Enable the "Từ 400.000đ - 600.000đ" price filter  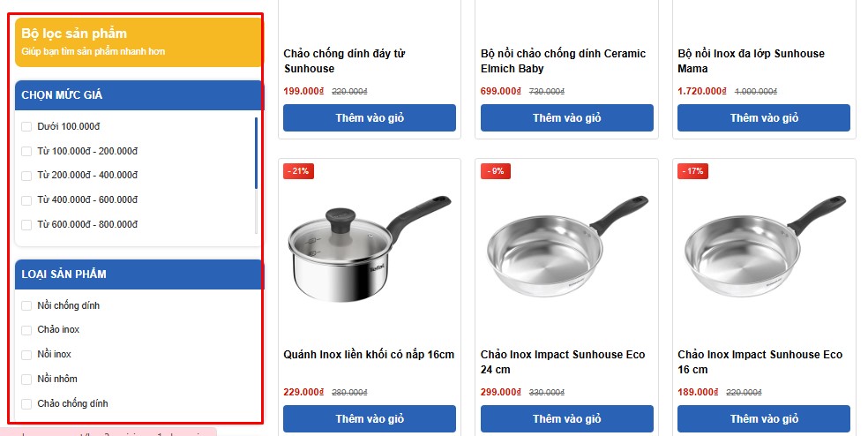click(x=26, y=200)
